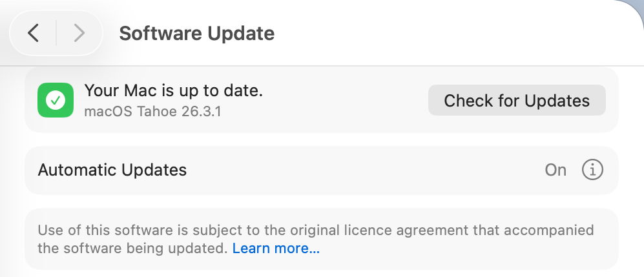This screenshot has height=277, width=644.
Task: Click the macOS Tahoe 26.3.1 version label
Action: [152, 111]
